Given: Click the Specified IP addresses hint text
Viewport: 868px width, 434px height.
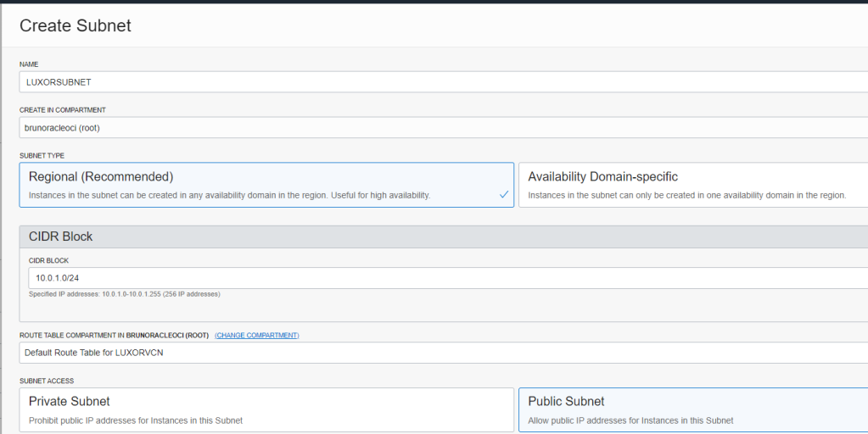Looking at the screenshot, I should pos(125,294).
